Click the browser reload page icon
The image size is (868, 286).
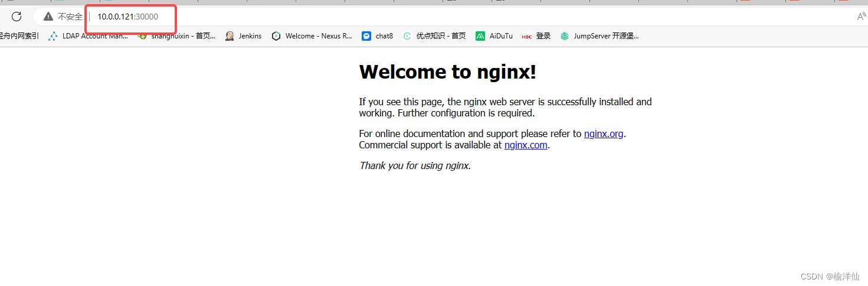point(17,17)
